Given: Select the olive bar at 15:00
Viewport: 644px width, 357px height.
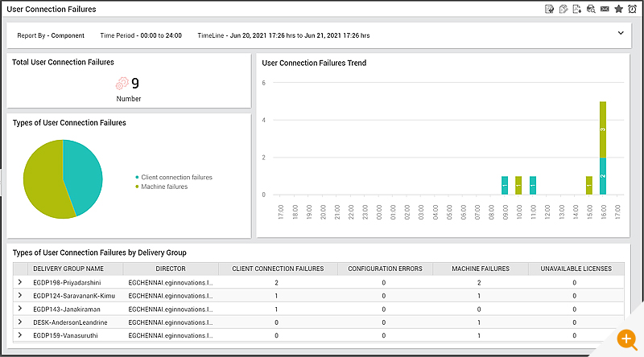Looking at the screenshot, I should click(x=589, y=186).
